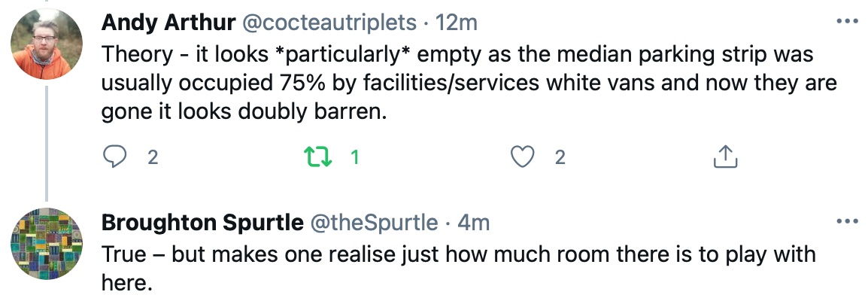This screenshot has height=307, width=868.
Task: Click the share icon on Andy Arthur's tweet
Action: [724, 157]
